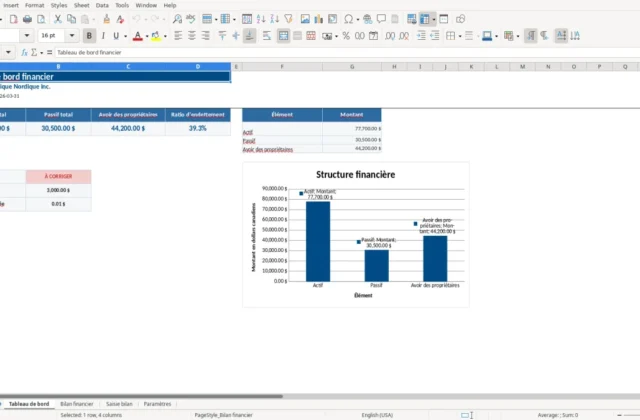Click the Cut scissors icon
The image size is (640, 420).
click(58, 19)
